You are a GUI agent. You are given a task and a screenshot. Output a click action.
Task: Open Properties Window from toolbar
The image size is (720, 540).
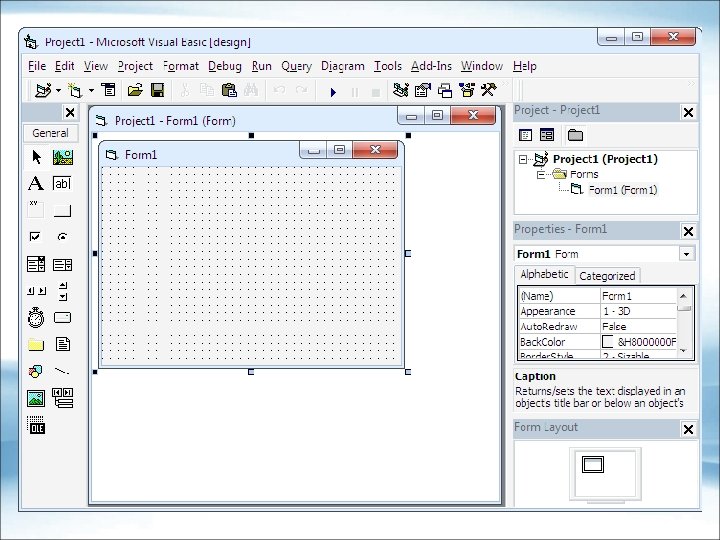(x=422, y=90)
